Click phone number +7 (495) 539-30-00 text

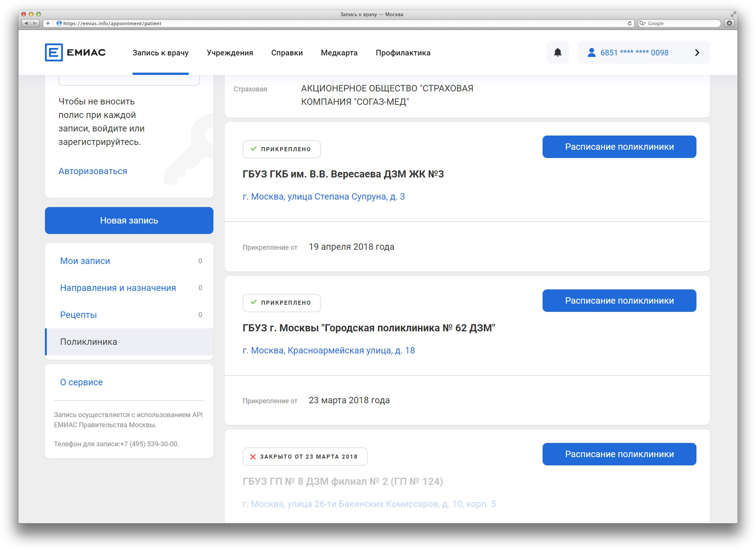(149, 444)
